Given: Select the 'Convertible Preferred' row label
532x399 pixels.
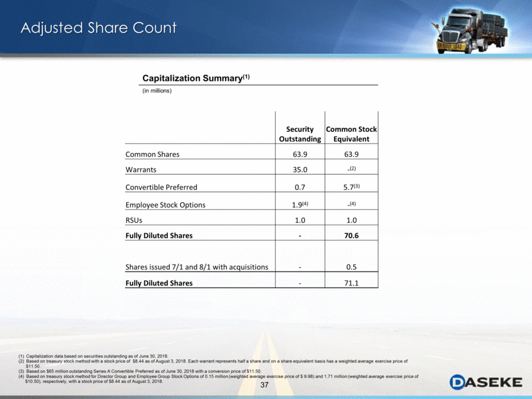Looking at the screenshot, I should click(x=161, y=187).
